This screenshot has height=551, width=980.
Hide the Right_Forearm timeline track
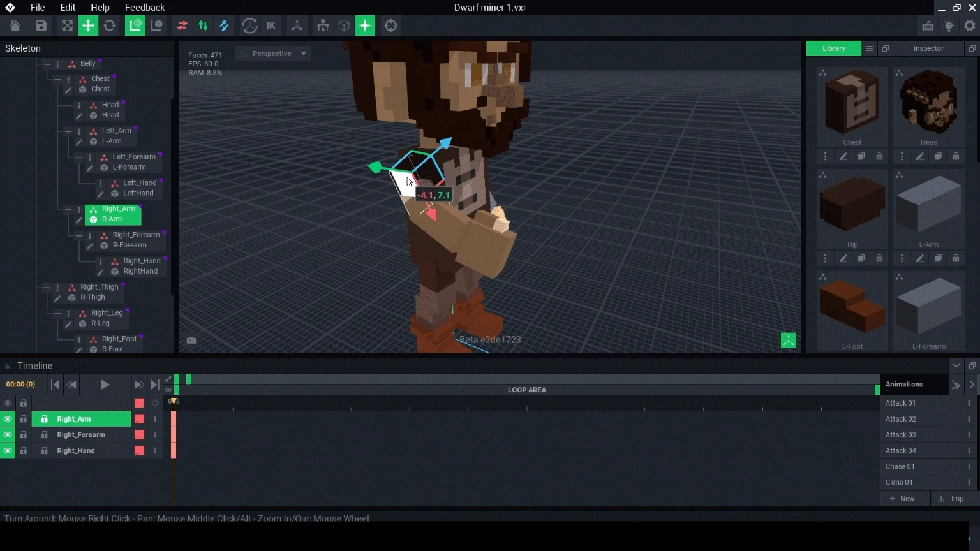click(8, 435)
